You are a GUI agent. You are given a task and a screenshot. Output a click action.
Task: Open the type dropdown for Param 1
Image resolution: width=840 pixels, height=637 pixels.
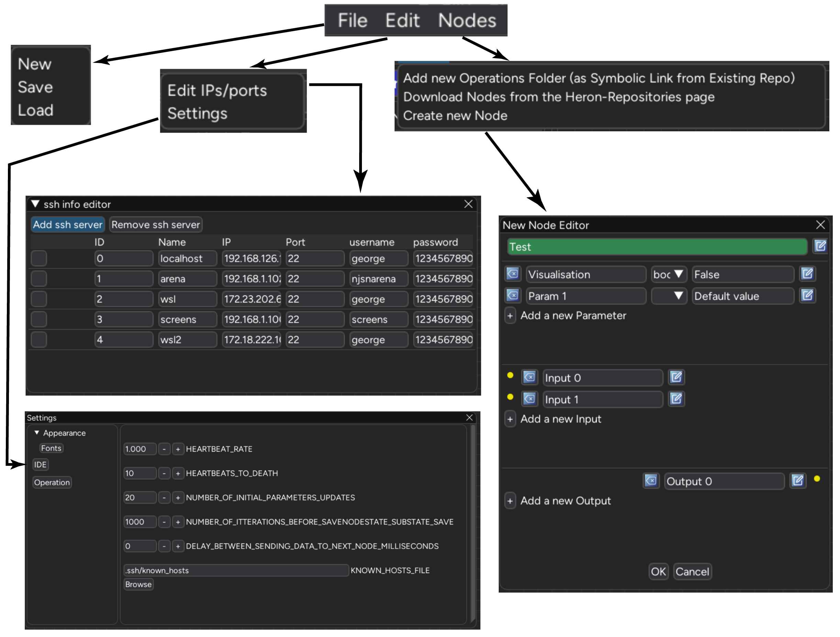tap(669, 296)
